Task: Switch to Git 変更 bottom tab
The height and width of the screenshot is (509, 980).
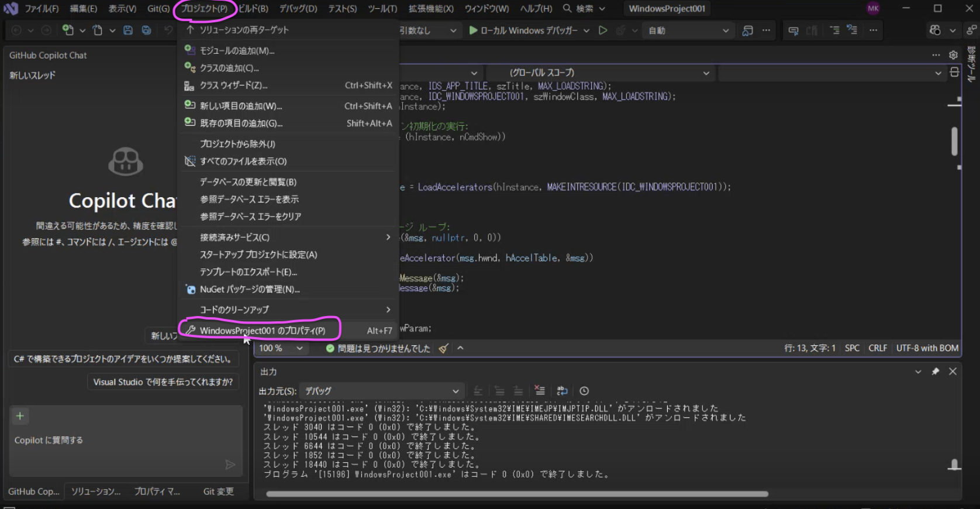Action: (219, 491)
